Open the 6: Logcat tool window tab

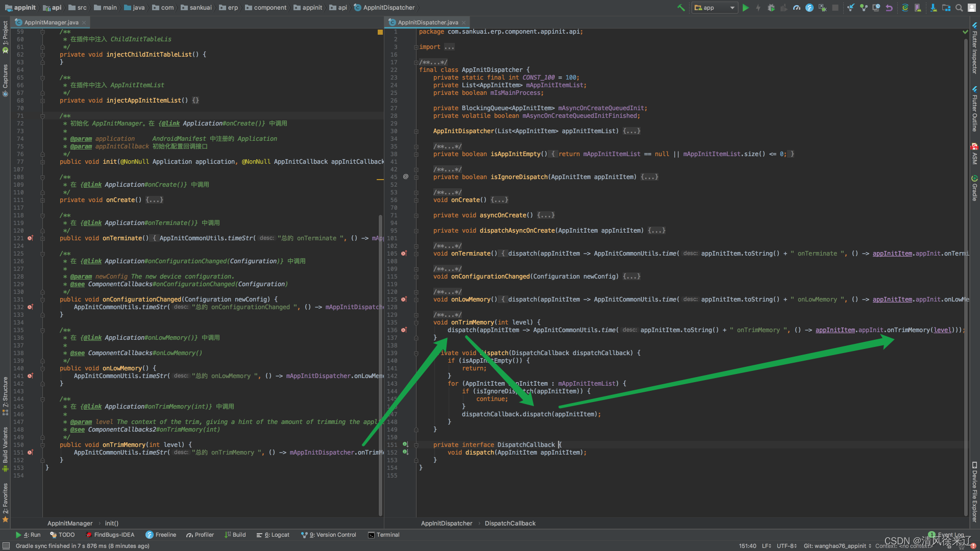click(273, 535)
